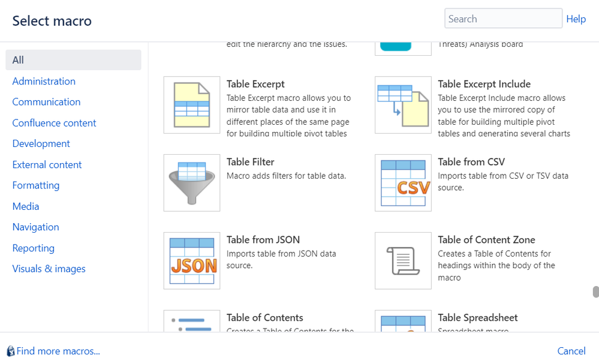599x364 pixels.
Task: Select the Table of Contents list icon
Action: (192, 321)
